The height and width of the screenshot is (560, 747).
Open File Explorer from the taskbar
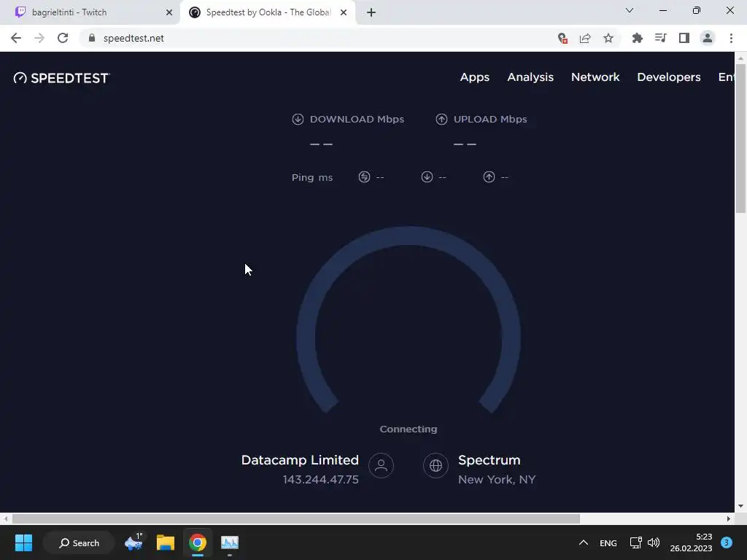(x=166, y=542)
